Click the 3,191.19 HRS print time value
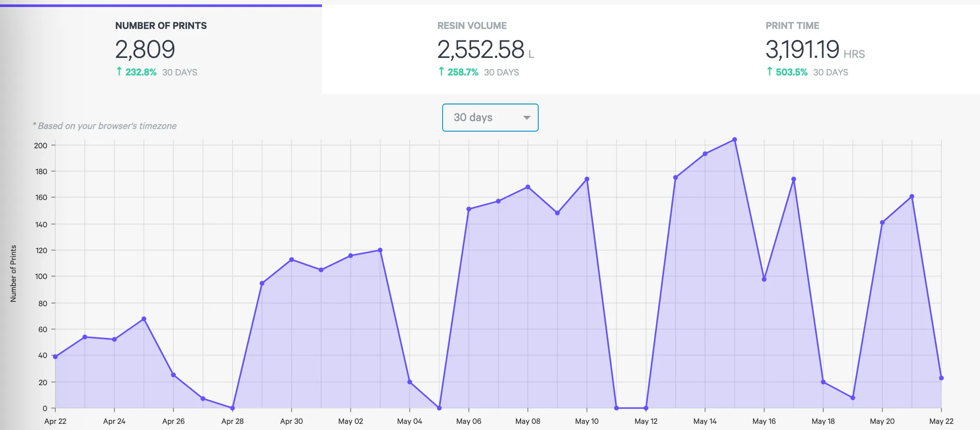Viewport: 980px width, 430px height. pyautogui.click(x=815, y=49)
